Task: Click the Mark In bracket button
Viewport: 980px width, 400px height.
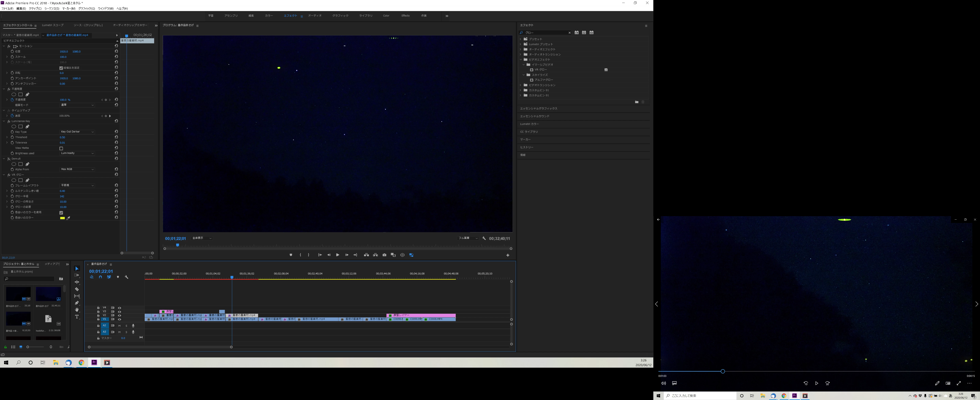Action: 300,255
